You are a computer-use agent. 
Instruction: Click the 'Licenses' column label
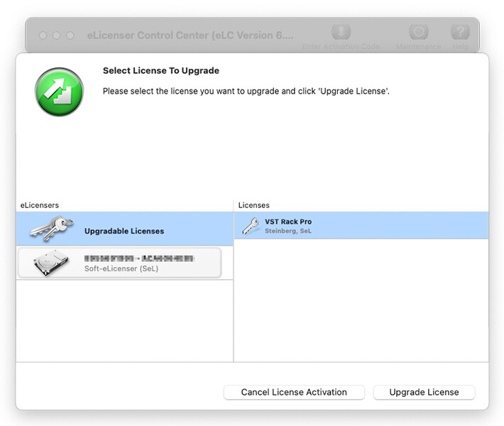click(253, 205)
